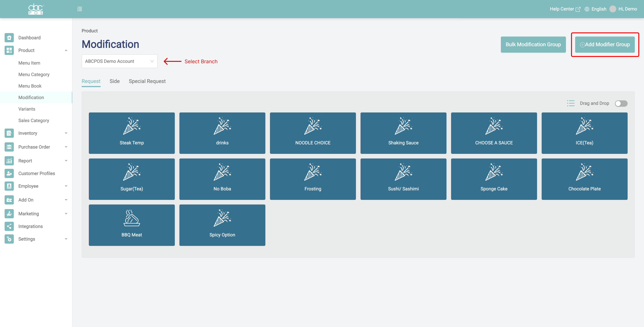The height and width of the screenshot is (327, 644).
Task: Enable the Drag and Drop switch
Action: coord(621,103)
